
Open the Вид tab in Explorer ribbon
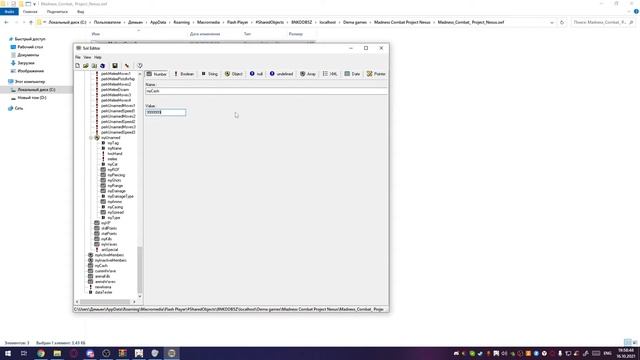[80, 12]
